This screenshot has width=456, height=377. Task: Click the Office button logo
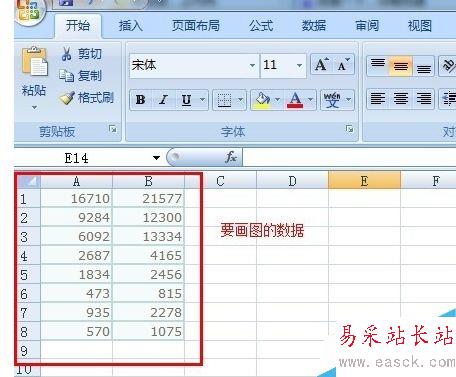pos(29,10)
